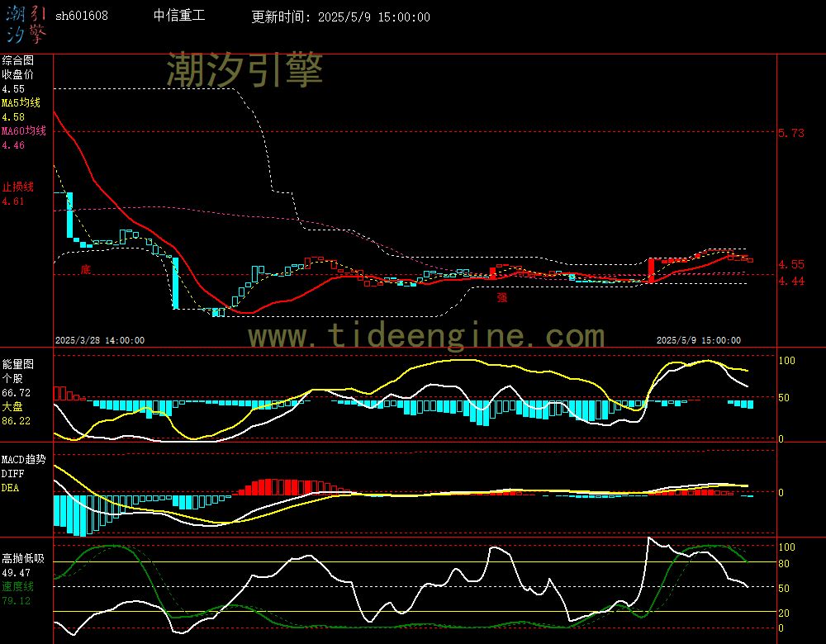The height and width of the screenshot is (644, 826).
Task: Click the red 底 marker on chart
Action: coord(85,270)
